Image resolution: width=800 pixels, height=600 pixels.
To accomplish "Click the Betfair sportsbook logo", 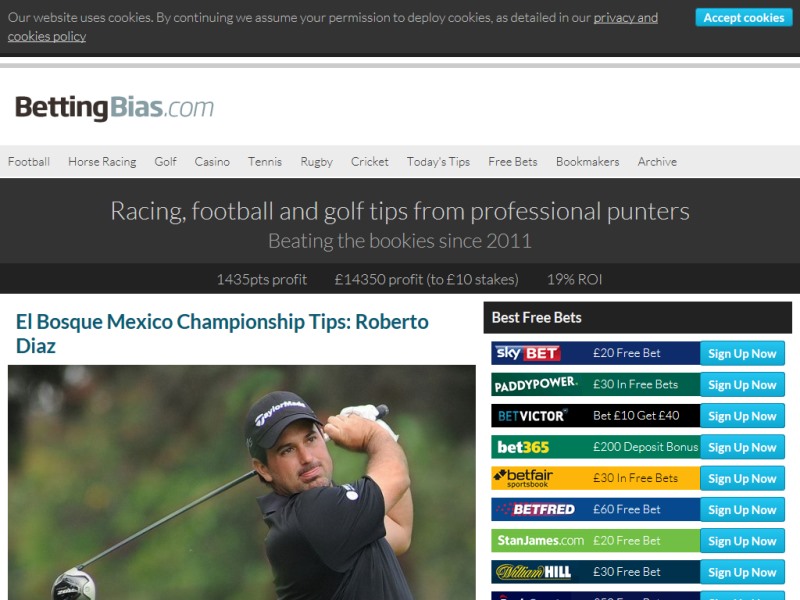I will point(523,478).
